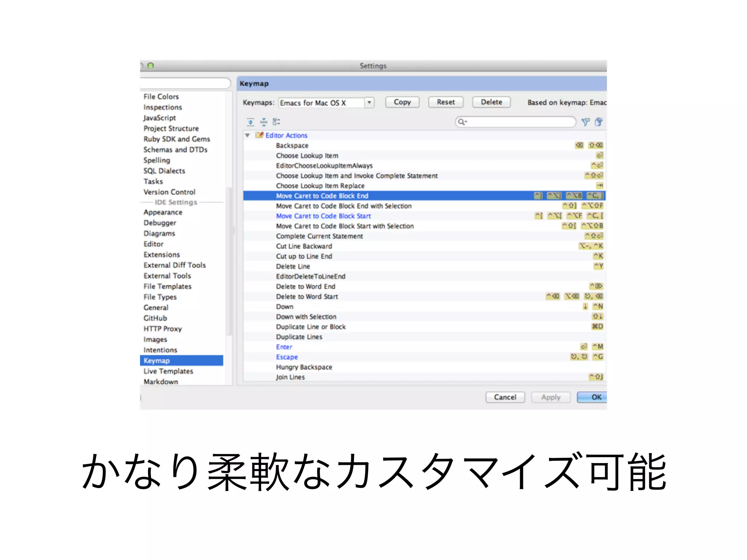Click the find actions by shortcut filter icon
Screen dimensions: 747x560
(585, 122)
